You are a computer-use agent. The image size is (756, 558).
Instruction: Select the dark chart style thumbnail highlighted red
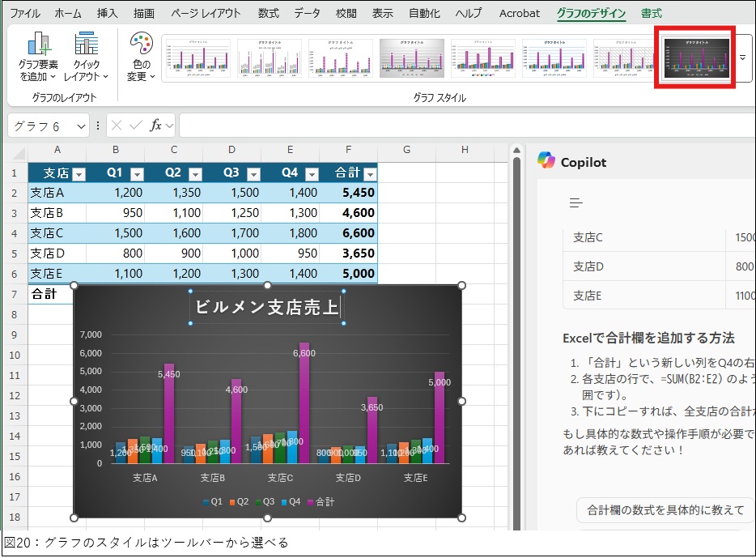click(696, 58)
